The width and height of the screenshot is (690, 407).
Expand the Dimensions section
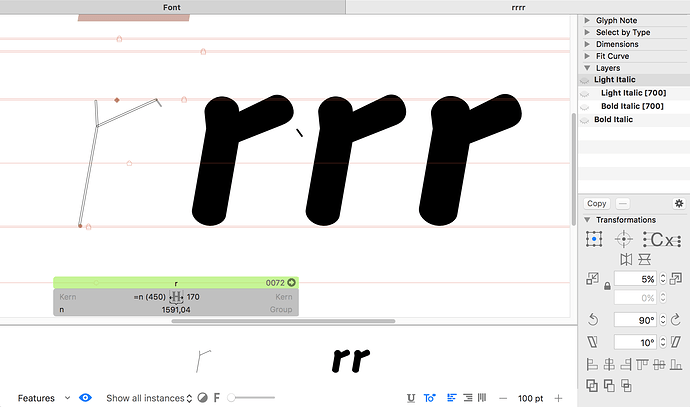point(587,44)
